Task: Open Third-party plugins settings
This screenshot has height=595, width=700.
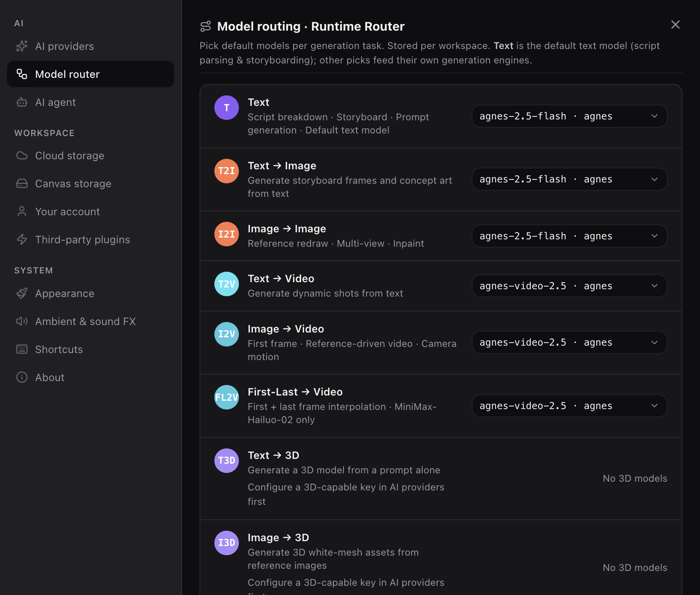Action: 91,239
